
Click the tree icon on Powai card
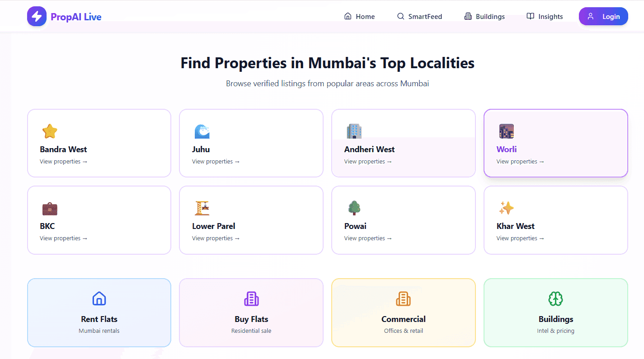(x=354, y=208)
